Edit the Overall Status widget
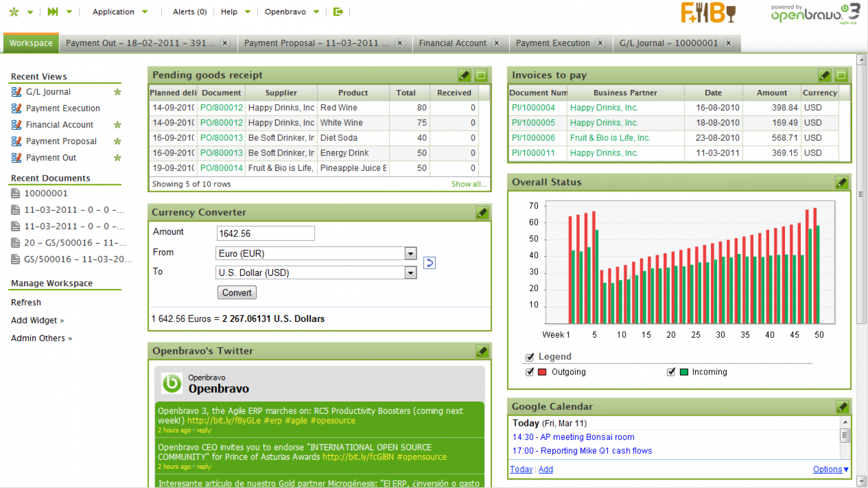The height and width of the screenshot is (488, 868). click(842, 182)
